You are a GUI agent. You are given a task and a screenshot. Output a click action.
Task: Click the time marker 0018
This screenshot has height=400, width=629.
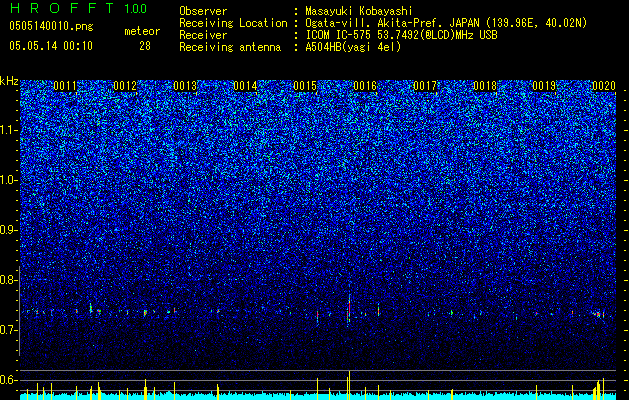pyautogui.click(x=485, y=86)
